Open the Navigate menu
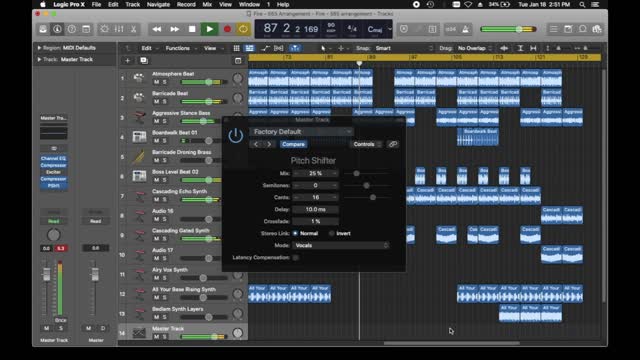The width and height of the screenshot is (640, 360). click(x=158, y=4)
